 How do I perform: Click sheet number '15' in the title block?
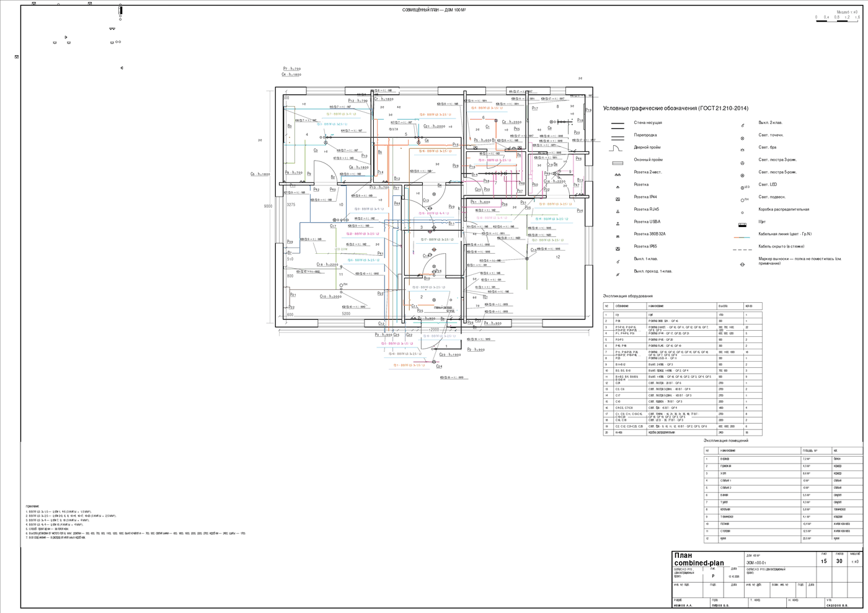point(824,562)
